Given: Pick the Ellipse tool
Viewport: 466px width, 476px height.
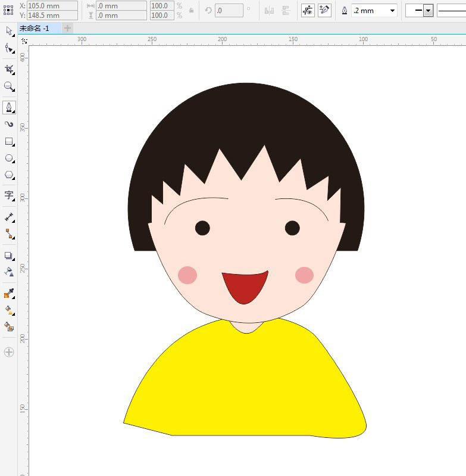Looking at the screenshot, I should click(x=8, y=158).
